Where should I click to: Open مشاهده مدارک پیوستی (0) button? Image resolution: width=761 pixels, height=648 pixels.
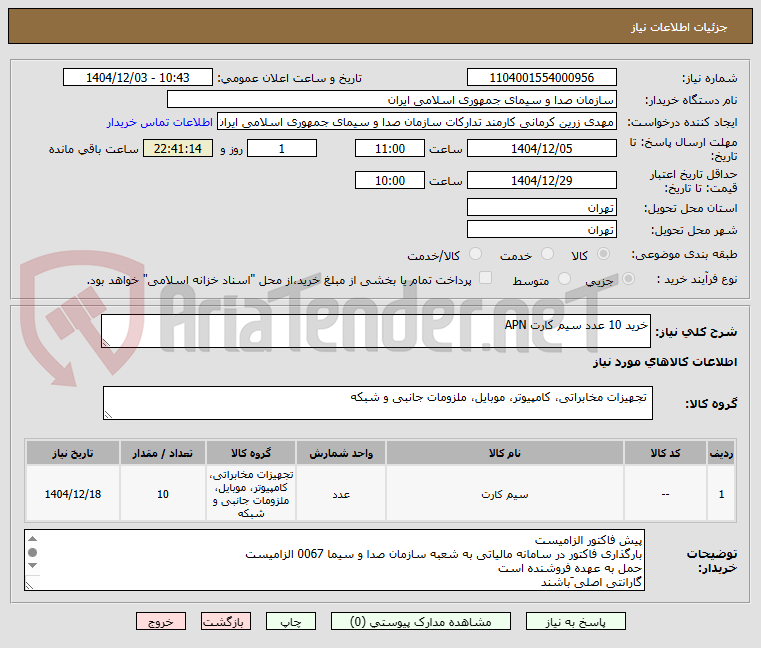pos(420,621)
